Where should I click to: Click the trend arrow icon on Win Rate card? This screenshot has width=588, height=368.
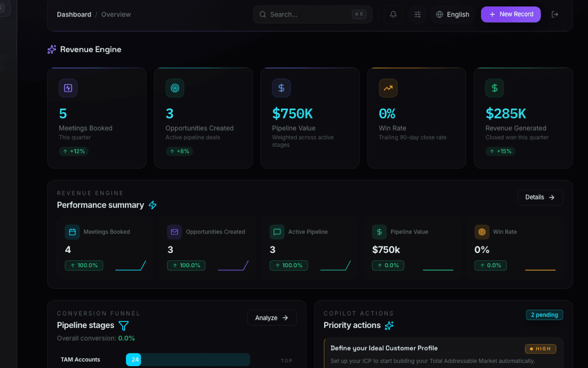[388, 88]
